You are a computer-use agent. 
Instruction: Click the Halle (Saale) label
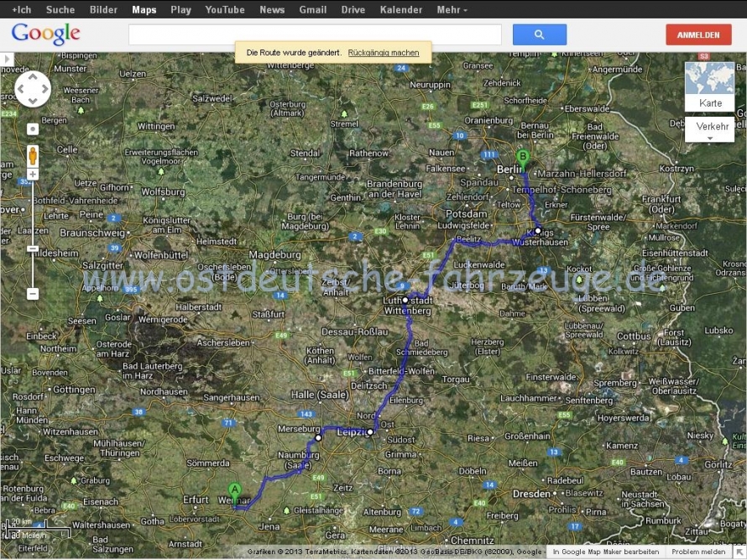pyautogui.click(x=320, y=395)
